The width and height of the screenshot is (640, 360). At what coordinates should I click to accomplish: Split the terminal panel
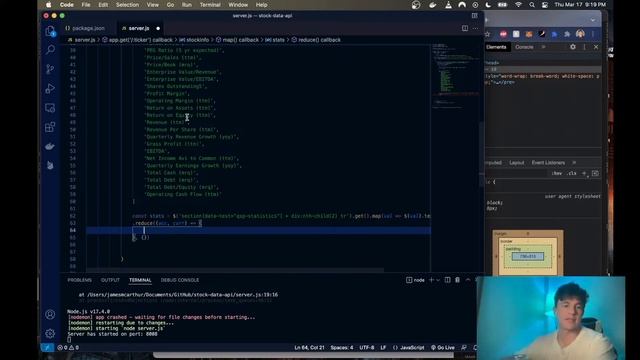pyautogui.click(x=447, y=280)
